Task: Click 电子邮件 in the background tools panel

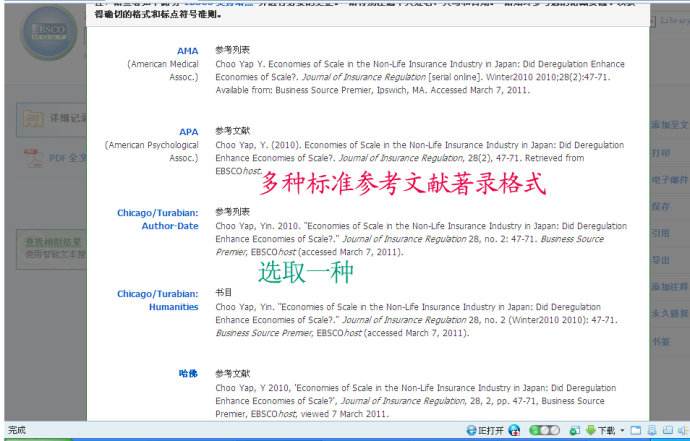Action: 670,180
